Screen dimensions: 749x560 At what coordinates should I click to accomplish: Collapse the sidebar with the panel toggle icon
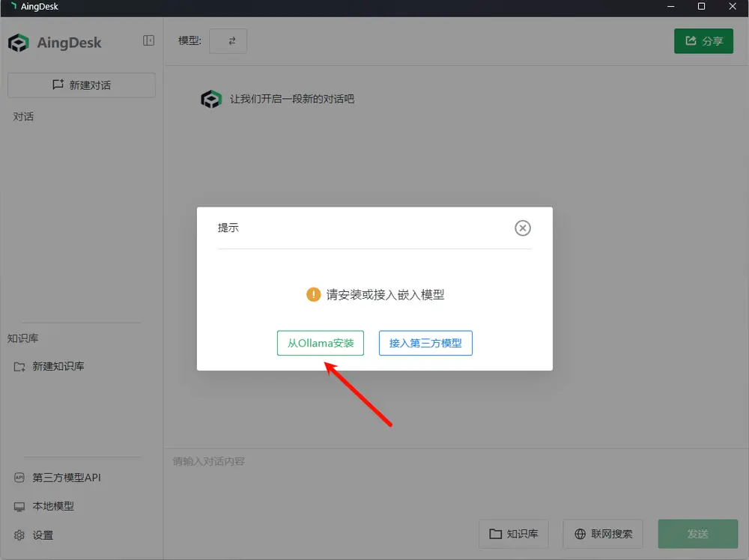[148, 41]
